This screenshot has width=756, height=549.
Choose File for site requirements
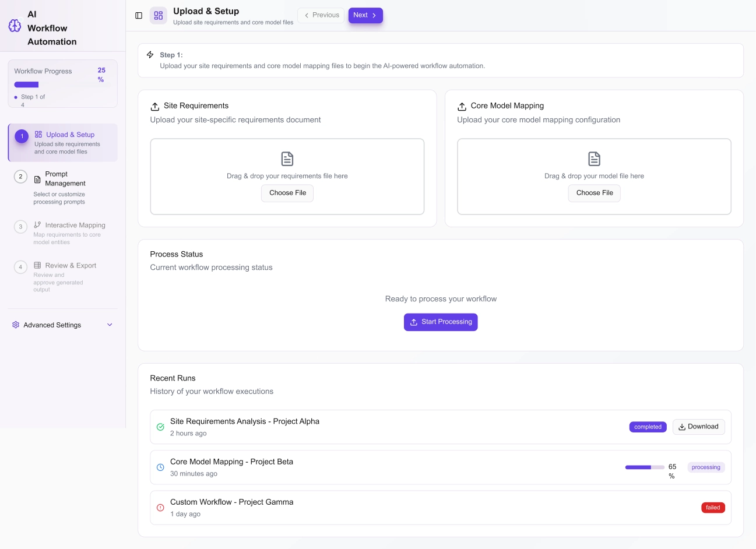(287, 193)
